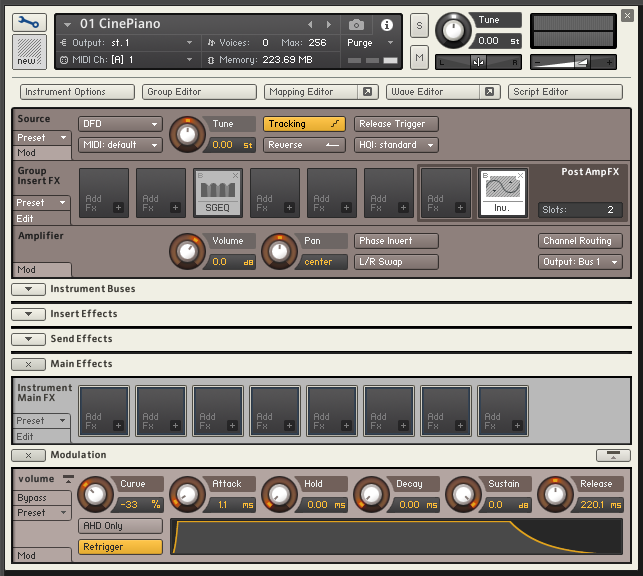
Task: Select the SGEQ effect slot
Action: (218, 193)
